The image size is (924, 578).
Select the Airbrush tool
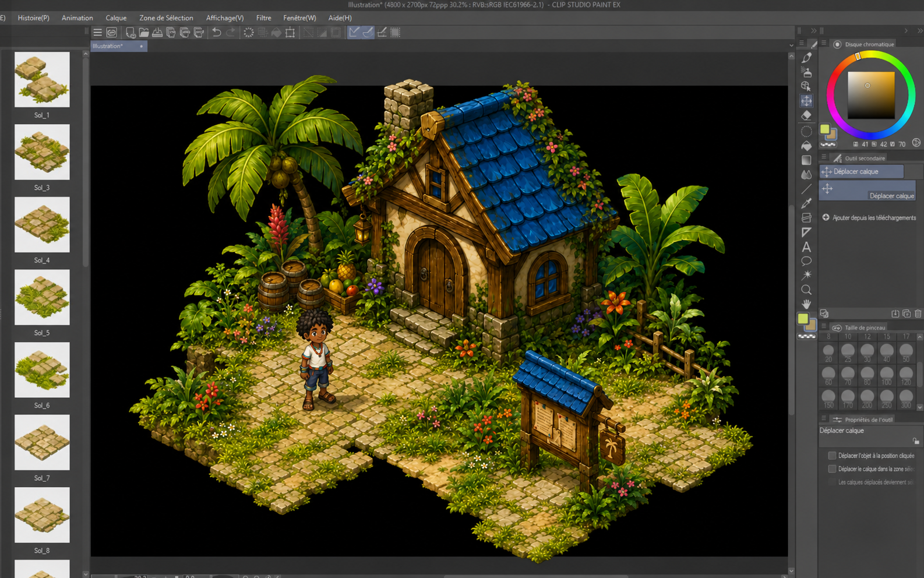[x=806, y=72]
